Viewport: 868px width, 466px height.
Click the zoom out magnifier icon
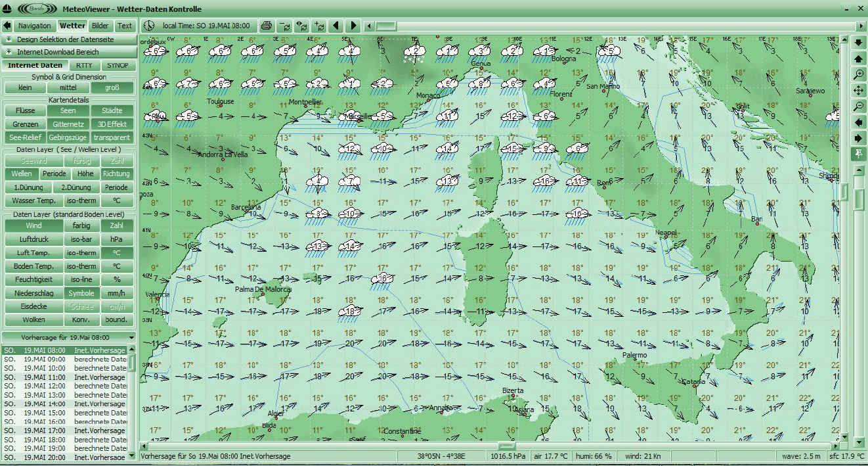click(859, 106)
